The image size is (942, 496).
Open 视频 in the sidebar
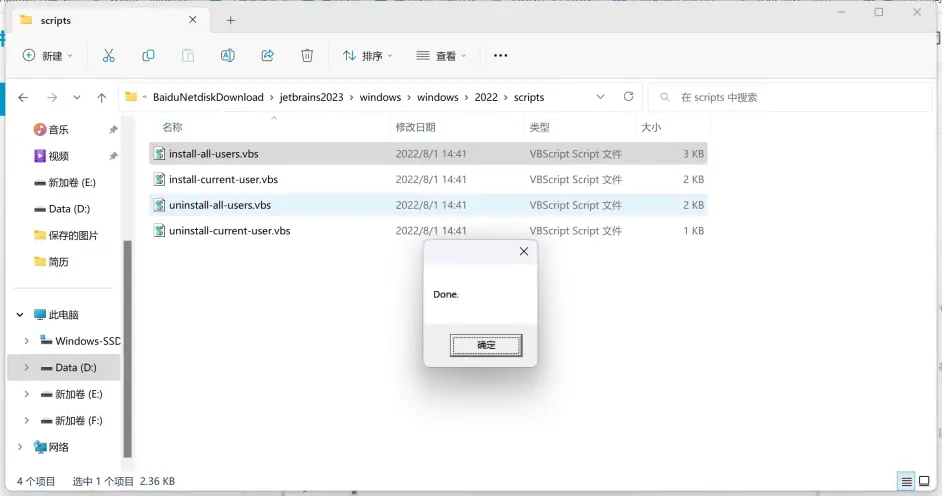click(58, 156)
